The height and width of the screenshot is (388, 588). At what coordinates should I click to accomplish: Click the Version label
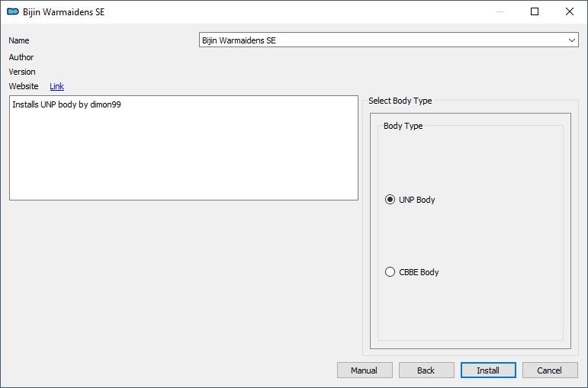click(22, 72)
